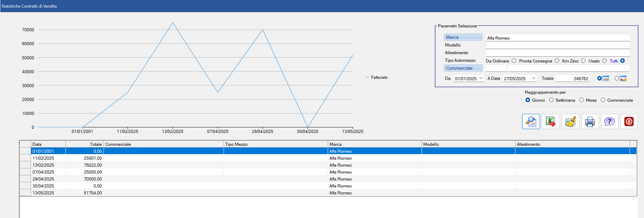Select the table row dated 13/05/2025

click(x=328, y=193)
